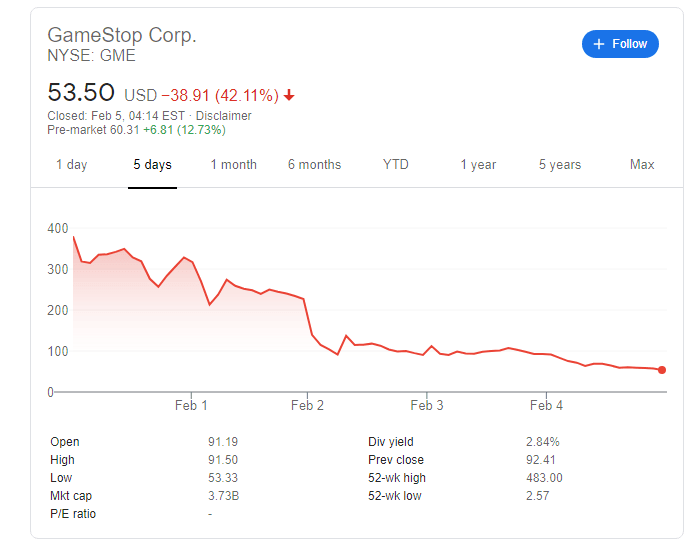This screenshot has width=691, height=554.
Task: Click the Follow button with plus icon
Action: [x=620, y=44]
